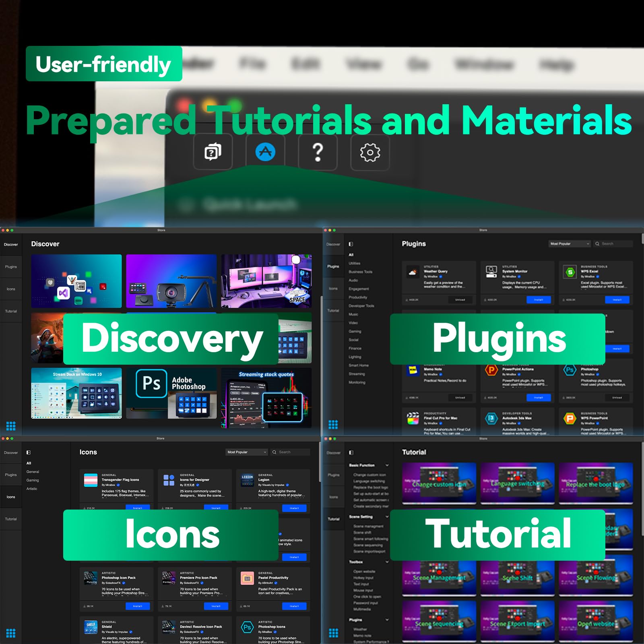Click the Autodesk 3ds Max plugin icon

(x=491, y=419)
